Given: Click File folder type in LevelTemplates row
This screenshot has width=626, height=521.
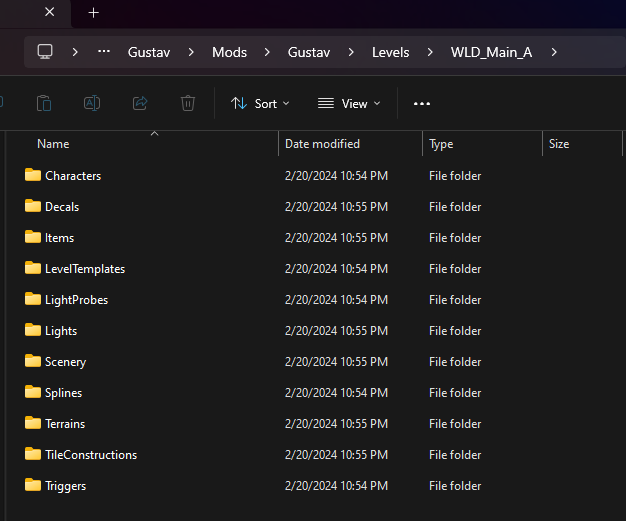Looking at the screenshot, I should click(455, 269).
